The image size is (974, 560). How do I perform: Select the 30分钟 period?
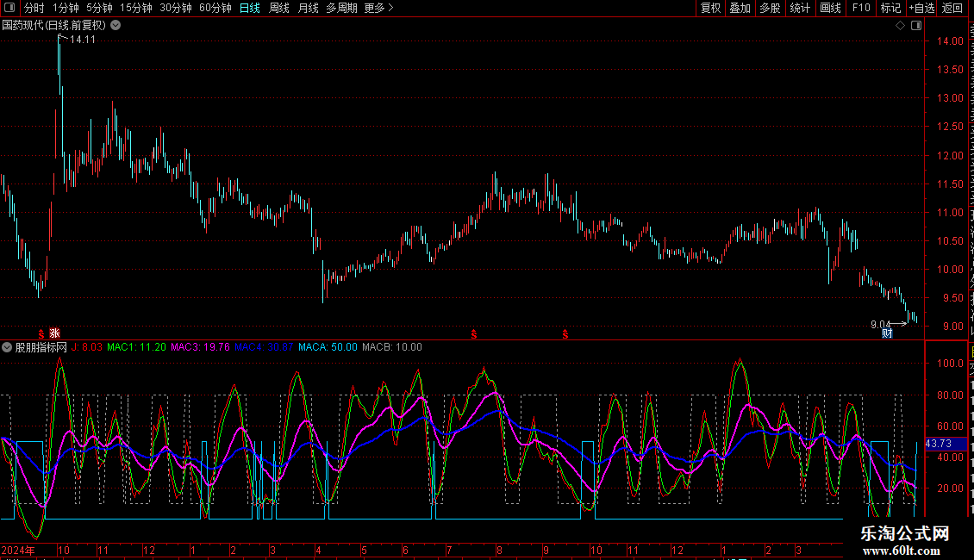tap(175, 8)
